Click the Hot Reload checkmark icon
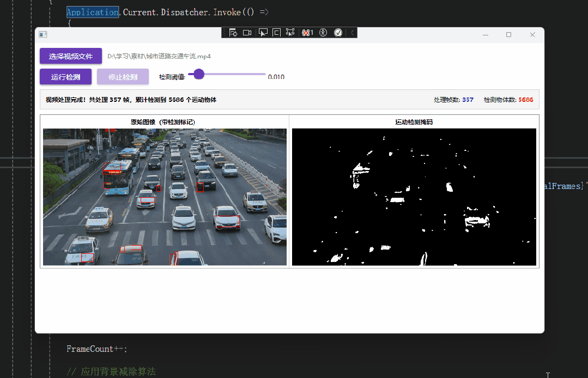The height and width of the screenshot is (378, 588). pos(338,33)
